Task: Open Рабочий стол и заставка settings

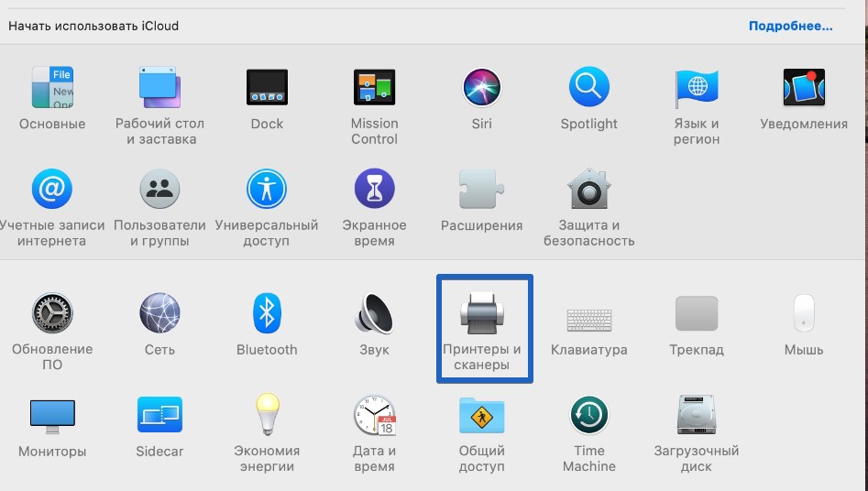Action: tap(159, 88)
